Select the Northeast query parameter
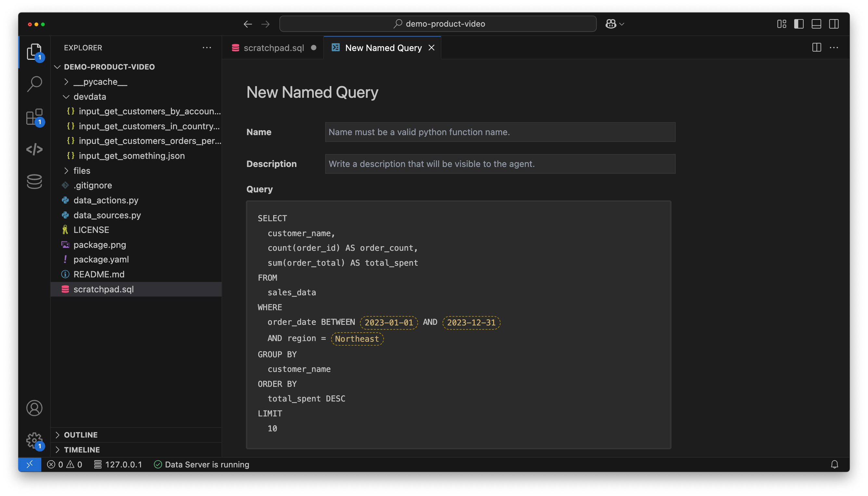This screenshot has width=868, height=496. (357, 338)
